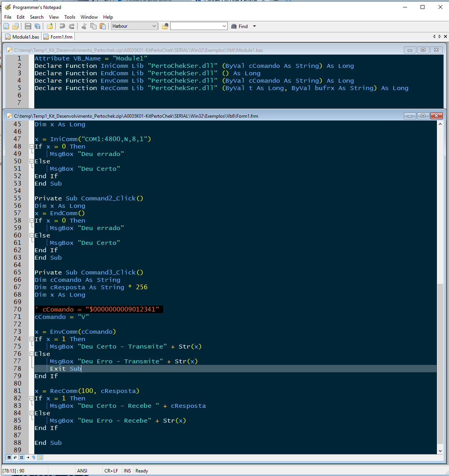Open the Search menu

click(x=37, y=17)
